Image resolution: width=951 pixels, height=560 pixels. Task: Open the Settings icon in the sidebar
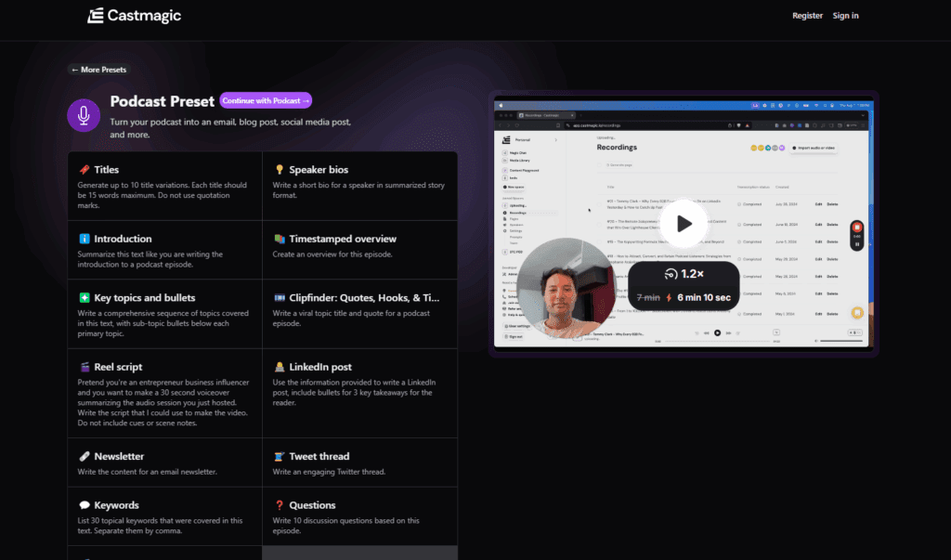point(504,230)
